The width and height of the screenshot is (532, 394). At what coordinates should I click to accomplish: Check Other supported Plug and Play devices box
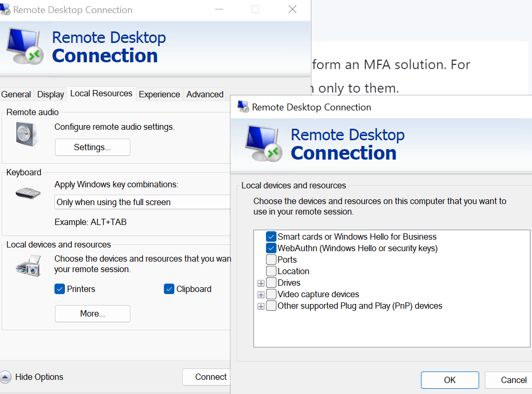[271, 306]
